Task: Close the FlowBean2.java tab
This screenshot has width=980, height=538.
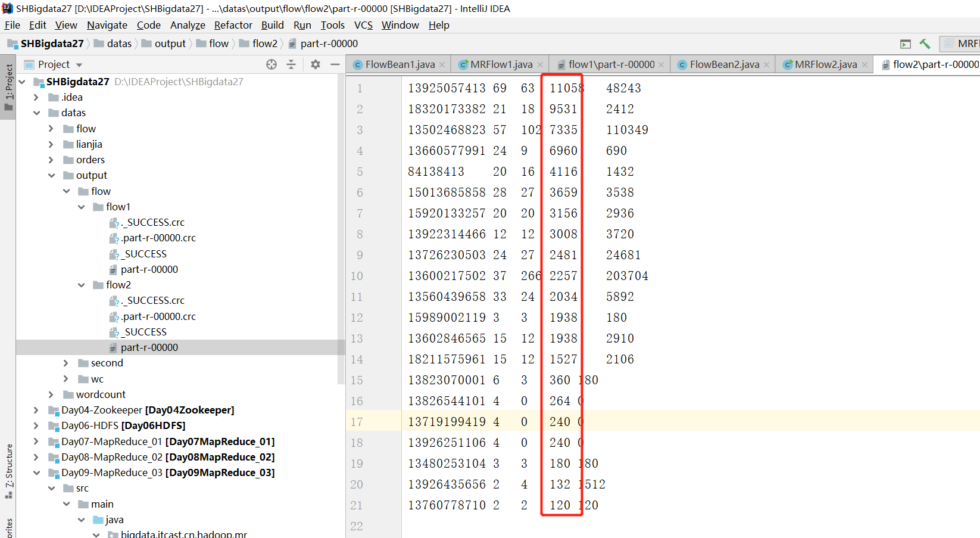Action: 766,64
